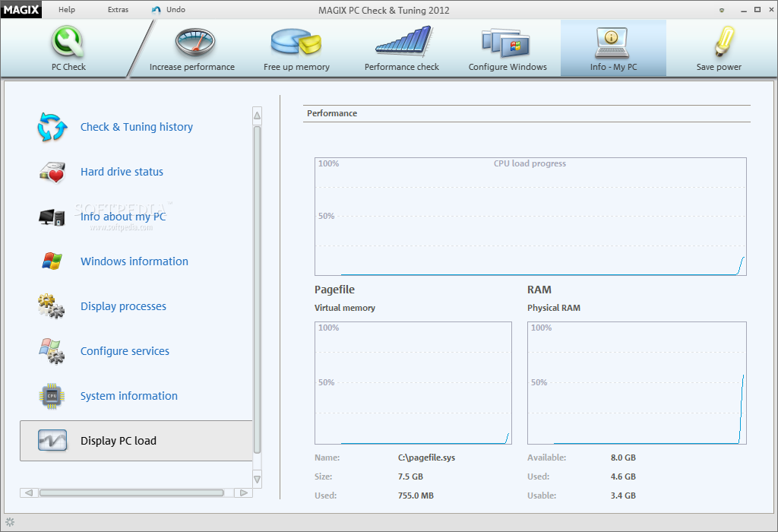Screen dimensions: 778x532
Task: Click sidebar scroll up arrow
Action: click(x=257, y=116)
